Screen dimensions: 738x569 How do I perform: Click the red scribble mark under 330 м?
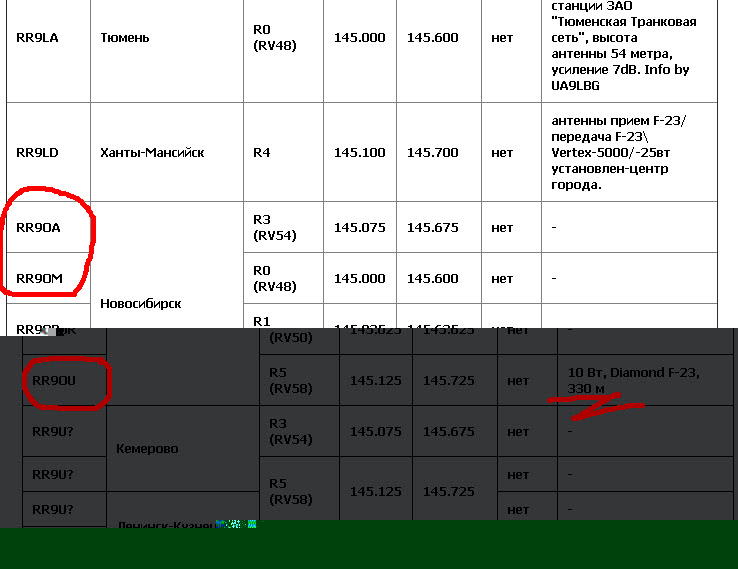597,405
